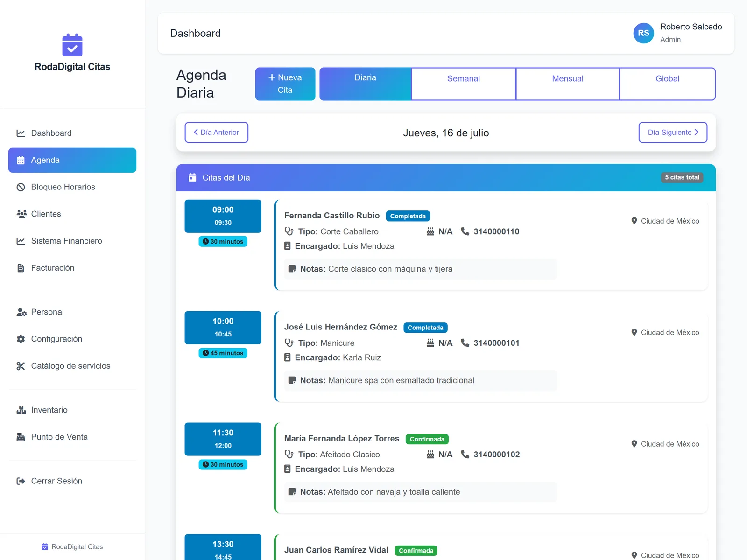Click client name José Luis Hernández Gómez
This screenshot has height=560, width=747.
click(341, 327)
